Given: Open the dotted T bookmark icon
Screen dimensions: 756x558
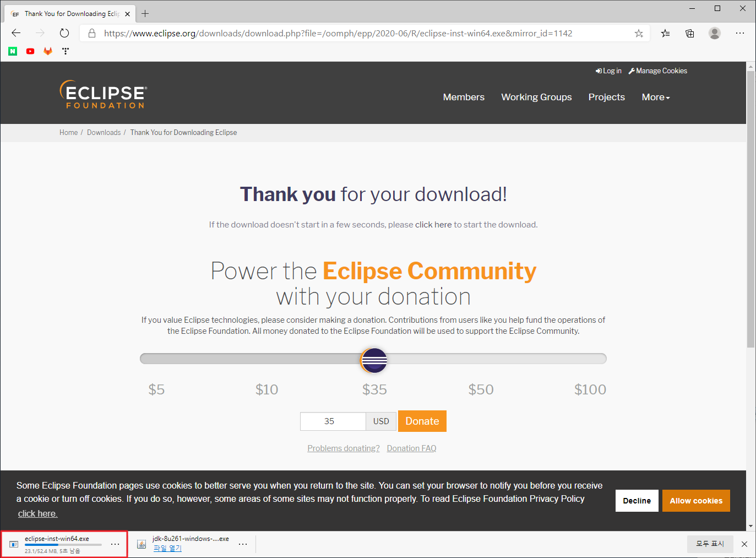Looking at the screenshot, I should point(66,51).
